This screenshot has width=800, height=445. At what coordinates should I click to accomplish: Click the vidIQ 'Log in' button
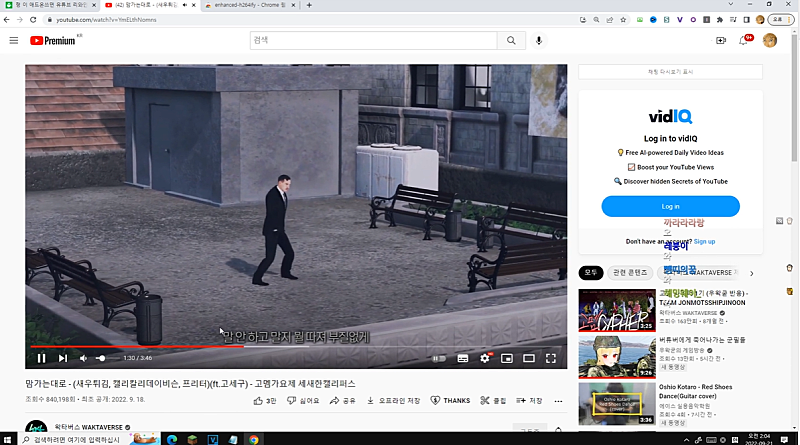(670, 206)
